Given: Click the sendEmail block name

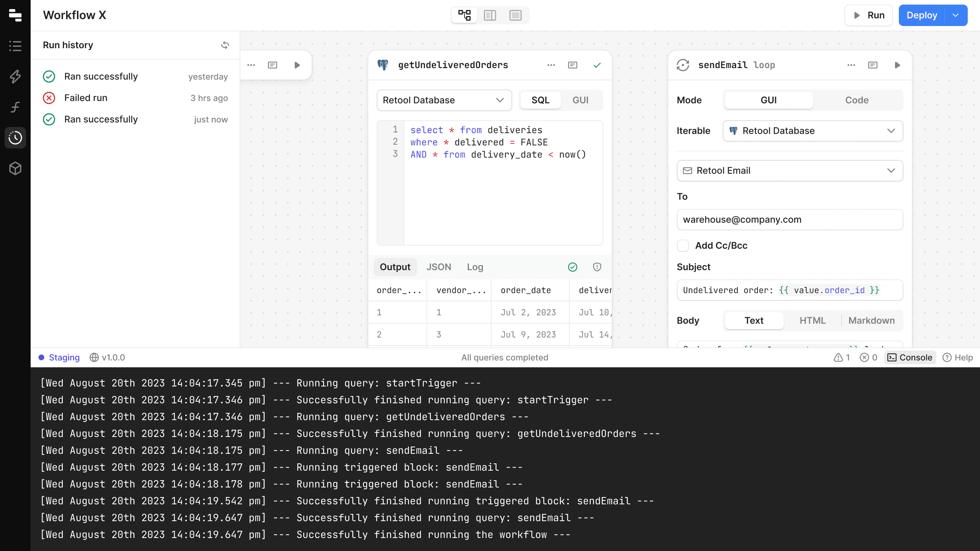Looking at the screenshot, I should [x=723, y=65].
